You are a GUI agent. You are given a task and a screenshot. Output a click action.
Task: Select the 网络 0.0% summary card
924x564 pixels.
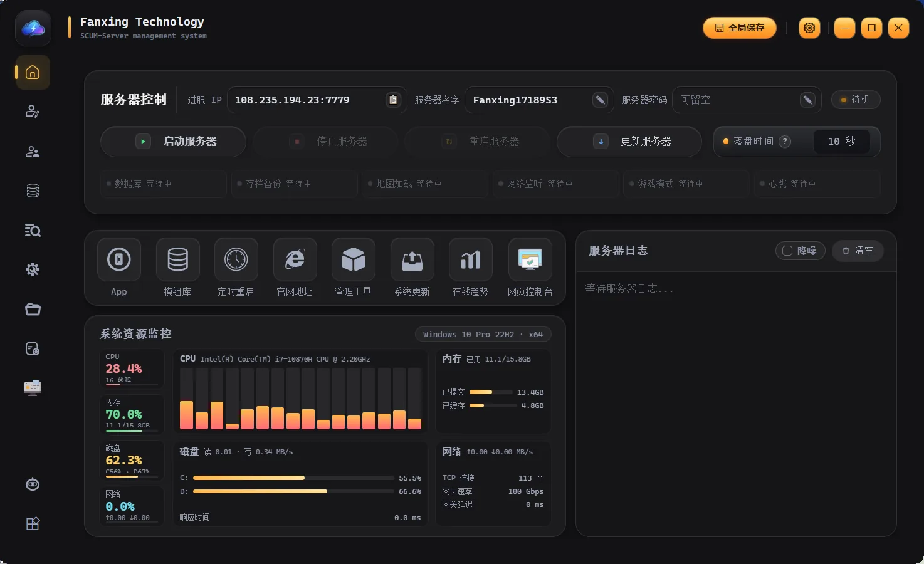(132, 506)
